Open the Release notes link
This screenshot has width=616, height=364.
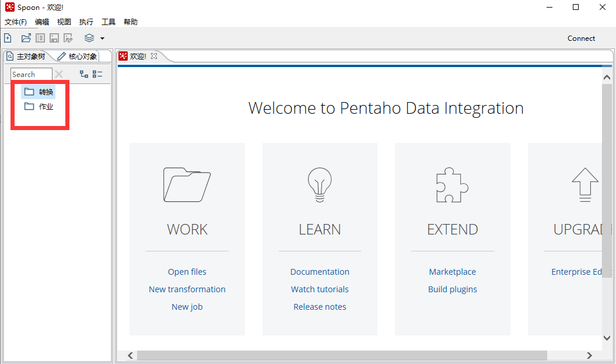pos(320,307)
